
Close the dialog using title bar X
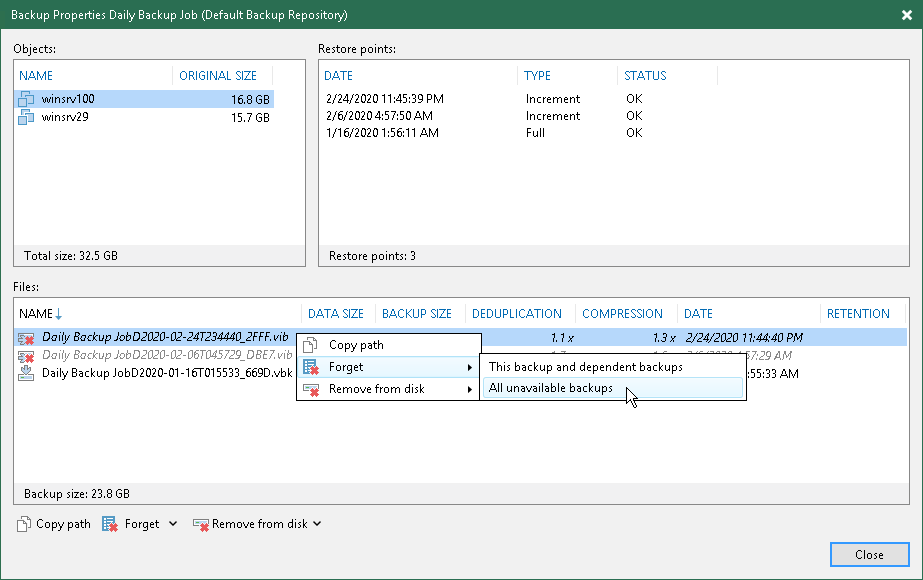(906, 16)
